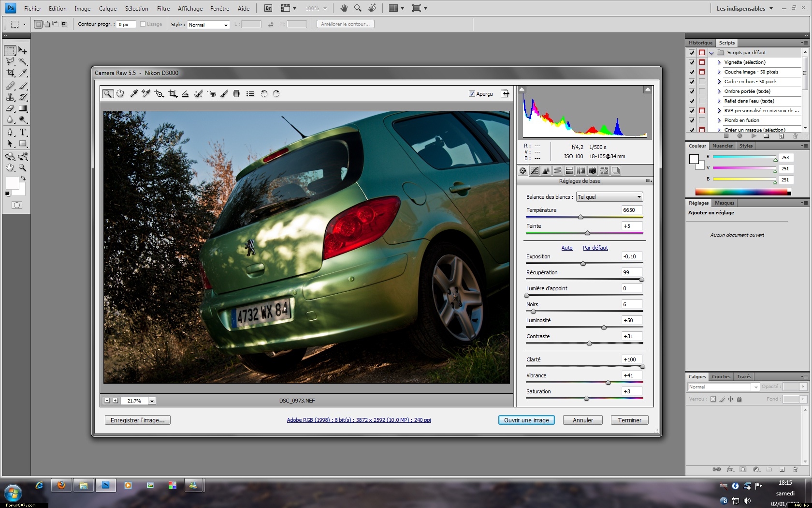Toggle the Ombre portée (texte) script checkbox

(692, 91)
